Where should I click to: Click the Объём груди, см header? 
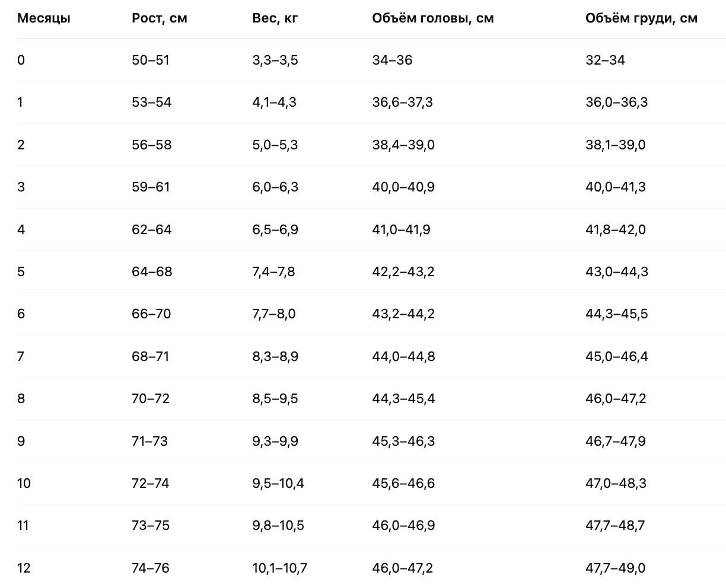tap(641, 18)
